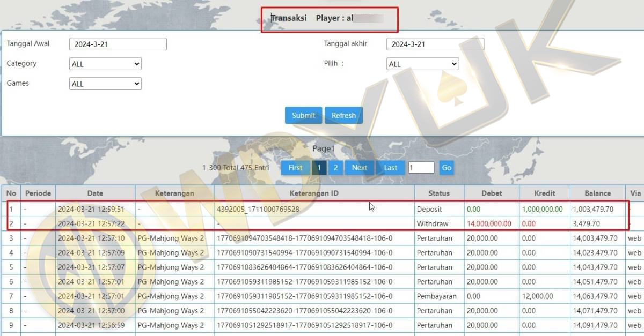Click the 1-300 Total 475 Entri text
Screen dimensions: 644x336
(236, 168)
